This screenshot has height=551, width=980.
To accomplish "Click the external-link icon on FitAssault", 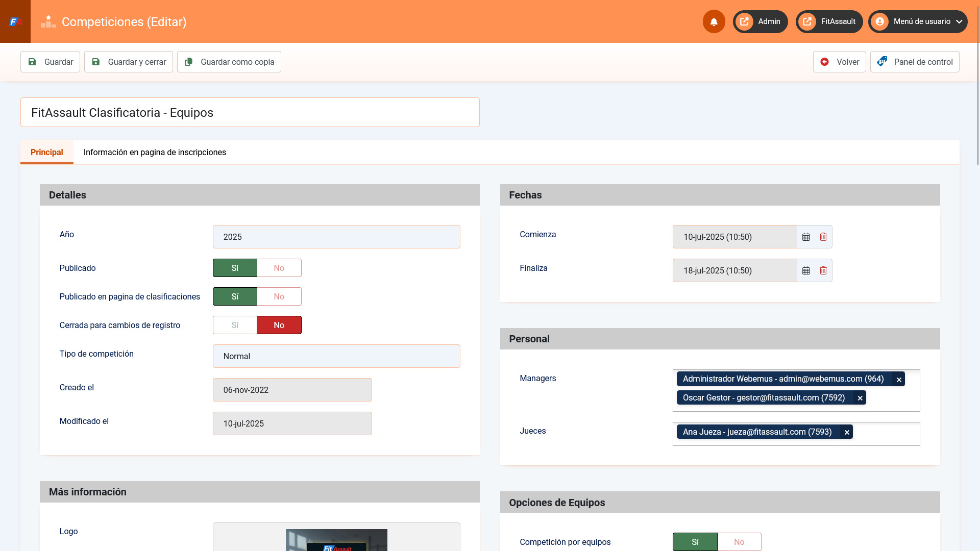I will 807,21.
